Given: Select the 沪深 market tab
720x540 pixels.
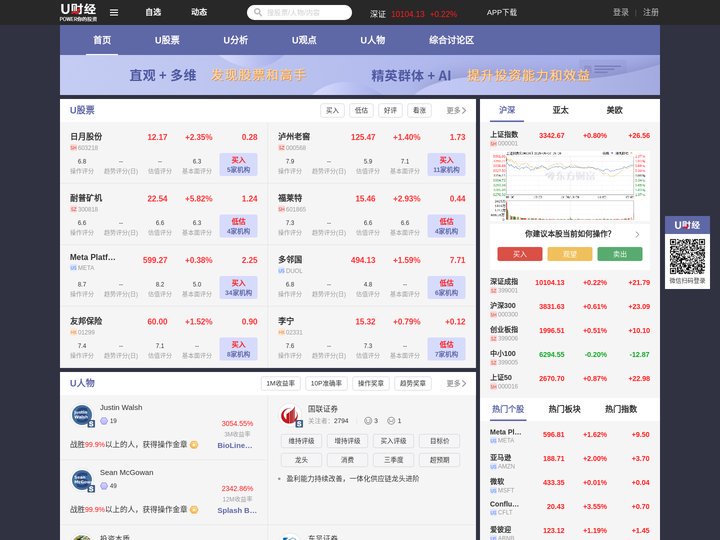Looking at the screenshot, I should pyautogui.click(x=507, y=110).
